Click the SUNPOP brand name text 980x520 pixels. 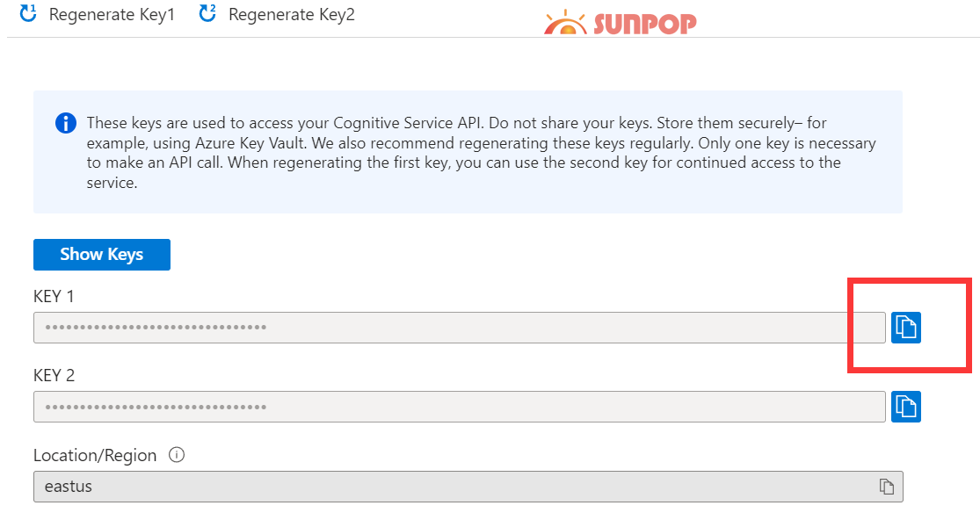[x=644, y=23]
